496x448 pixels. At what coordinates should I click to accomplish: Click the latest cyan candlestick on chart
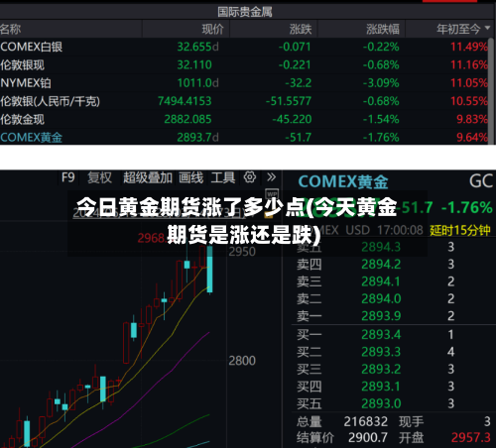[x=209, y=270]
